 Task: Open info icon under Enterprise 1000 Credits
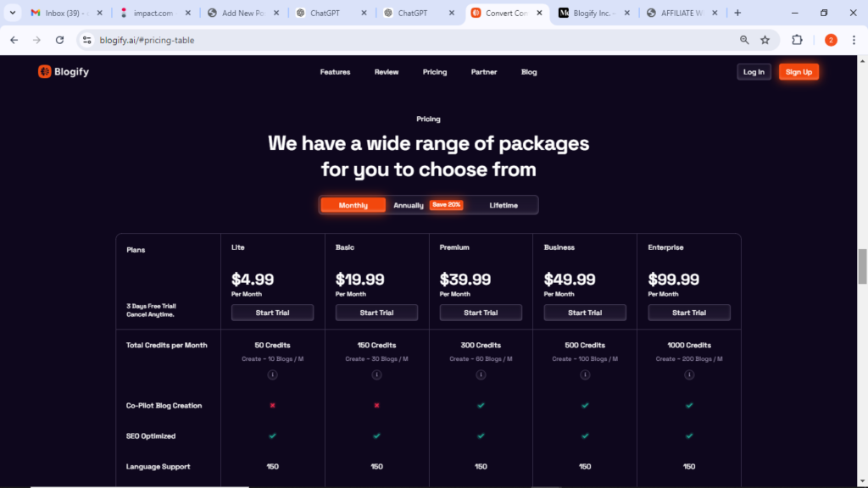[688, 374]
